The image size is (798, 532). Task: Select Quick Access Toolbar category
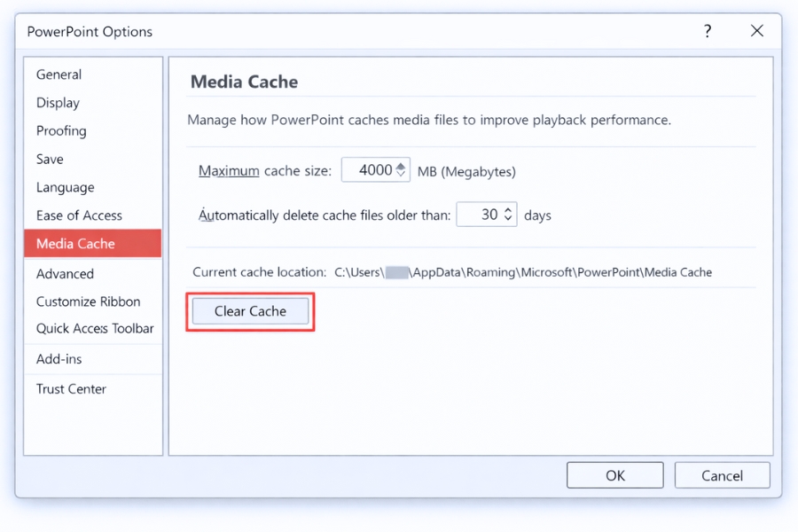coord(95,329)
